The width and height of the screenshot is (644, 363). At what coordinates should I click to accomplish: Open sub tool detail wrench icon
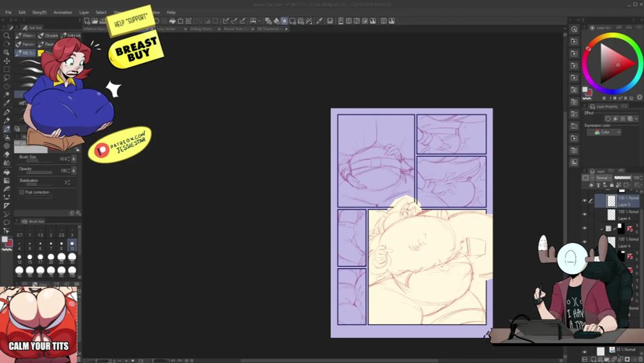[x=79, y=213]
